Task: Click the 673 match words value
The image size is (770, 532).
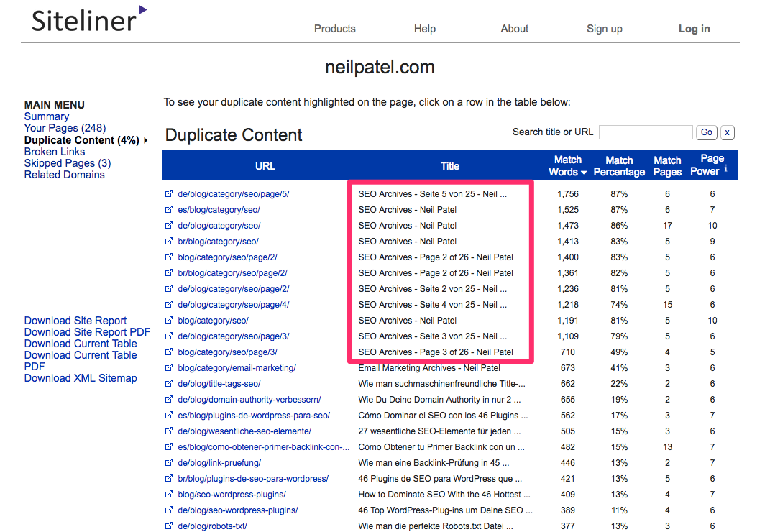Action: pos(568,368)
